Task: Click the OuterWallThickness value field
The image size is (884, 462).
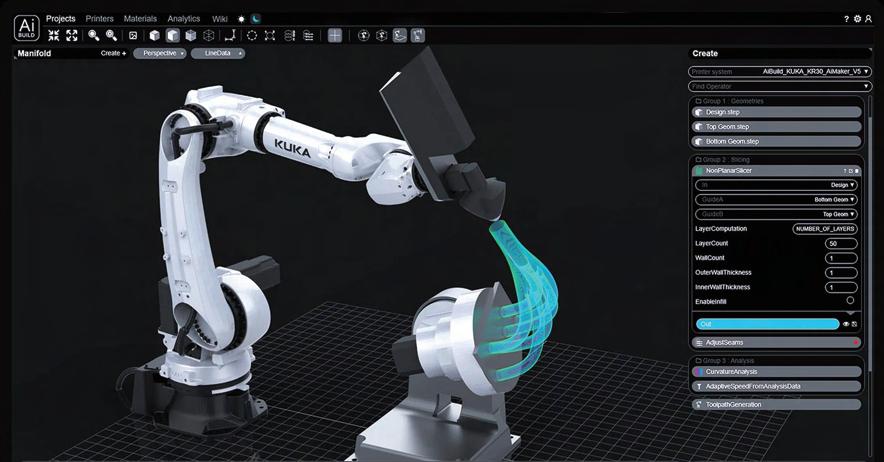Action: [x=841, y=273]
